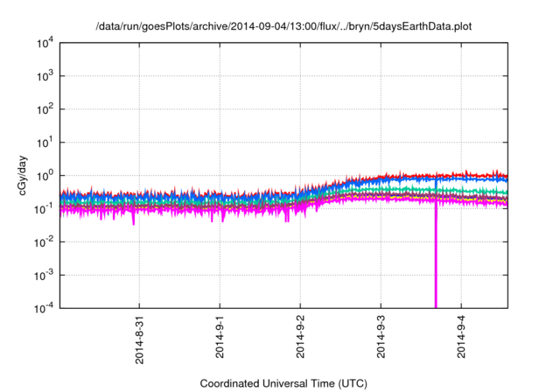Click the 10^0 y-axis tick label

[45, 176]
